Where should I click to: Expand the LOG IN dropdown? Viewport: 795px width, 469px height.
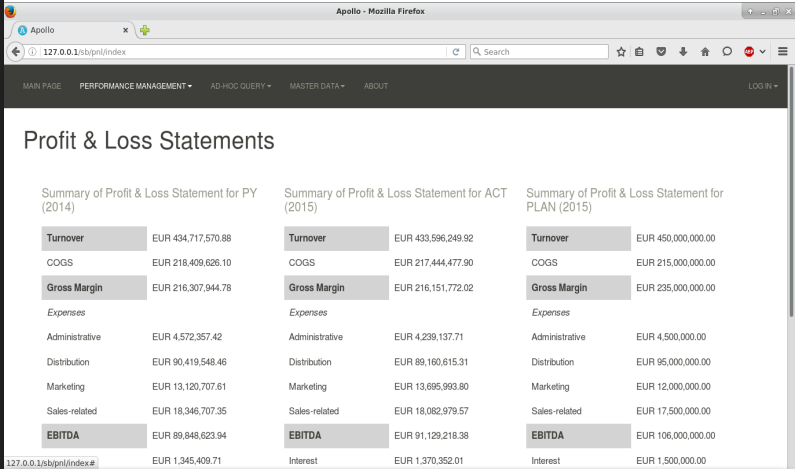tap(763, 86)
